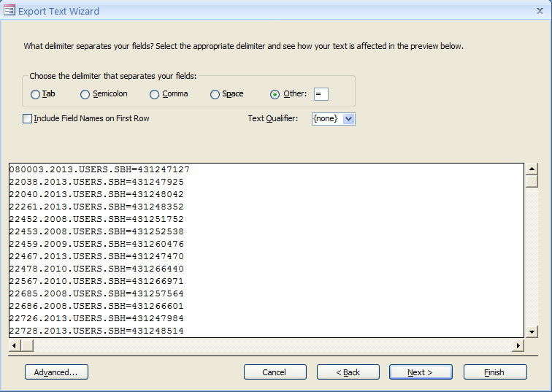552x392 pixels.
Task: Click the preview scroll down arrow
Action: (532, 331)
